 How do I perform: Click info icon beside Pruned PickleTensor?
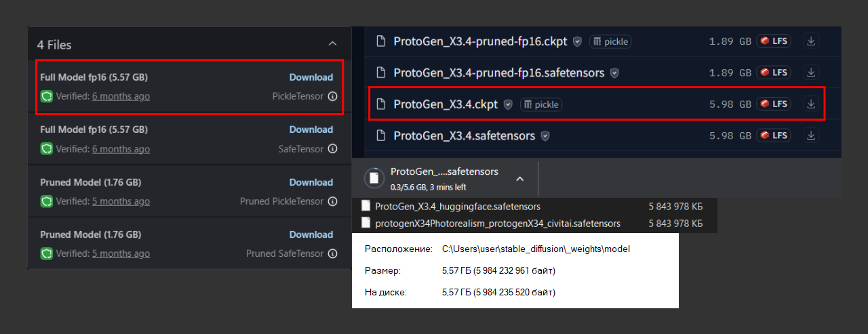(x=332, y=201)
